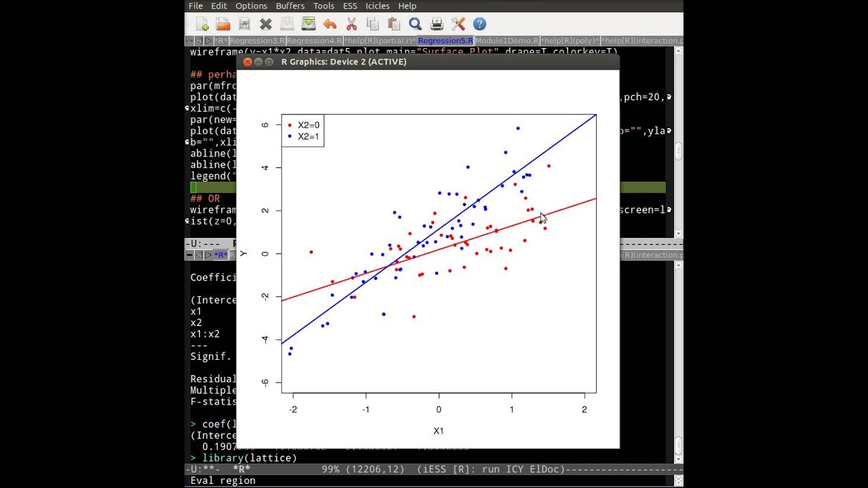Click the blue Help question mark icon
Screen dimensions: 868x488
pyautogui.click(x=479, y=24)
